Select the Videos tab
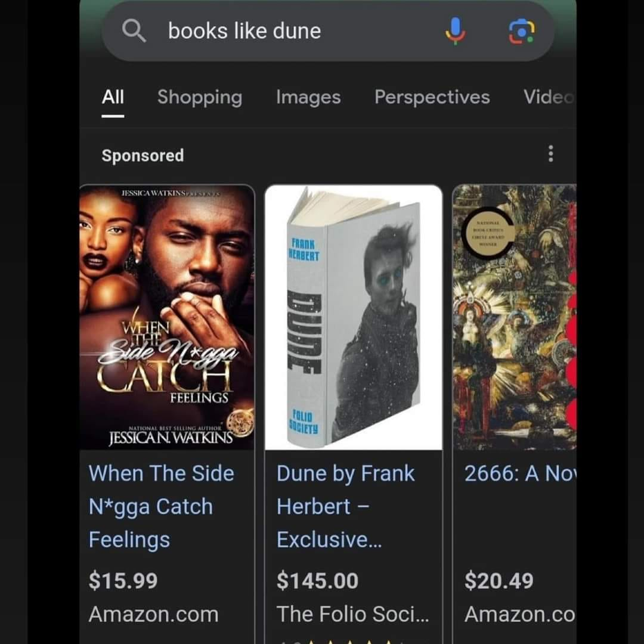 549,98
